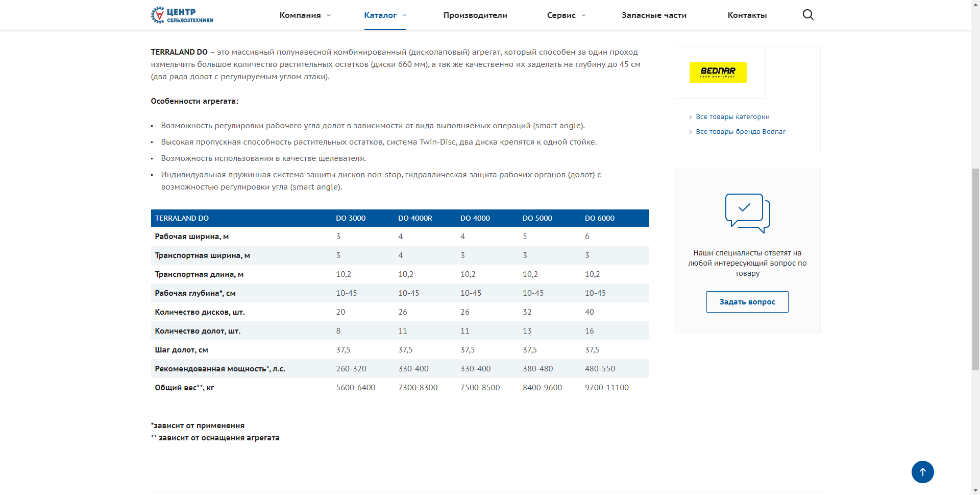
Task: Select the Рабочая ширина, м row label
Action: [x=192, y=237]
